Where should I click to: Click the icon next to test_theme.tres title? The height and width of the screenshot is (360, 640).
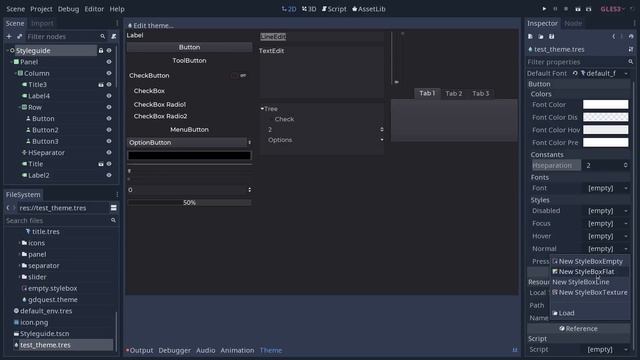tap(631, 49)
